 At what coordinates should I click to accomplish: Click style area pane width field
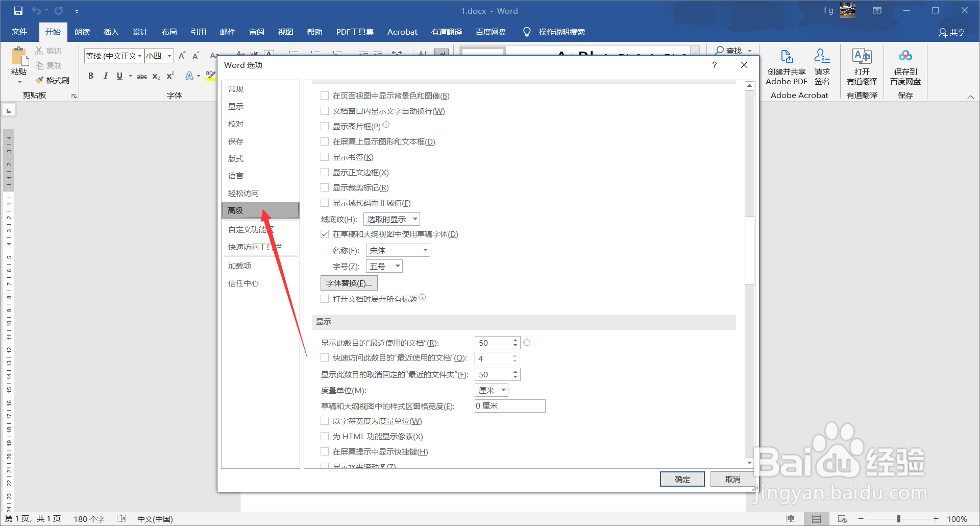(510, 406)
